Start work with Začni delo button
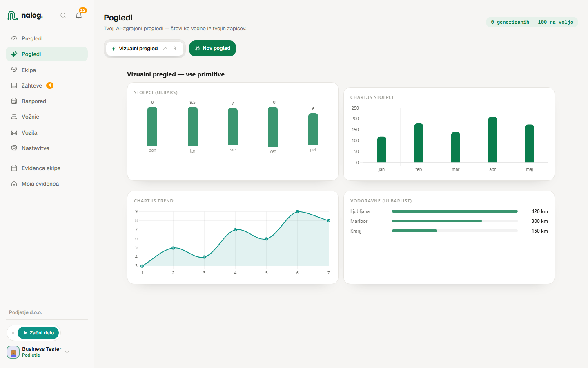This screenshot has width=588, height=368. (x=38, y=333)
